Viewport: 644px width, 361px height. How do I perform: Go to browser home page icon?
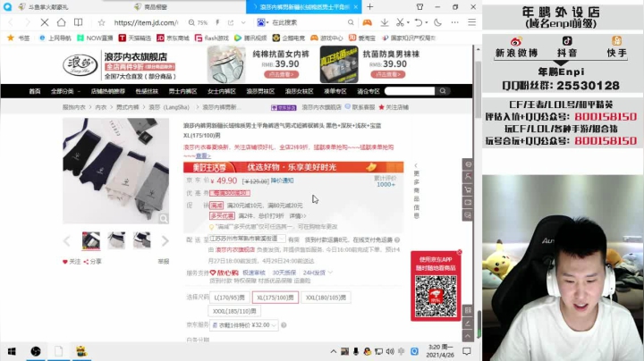tap(61, 22)
